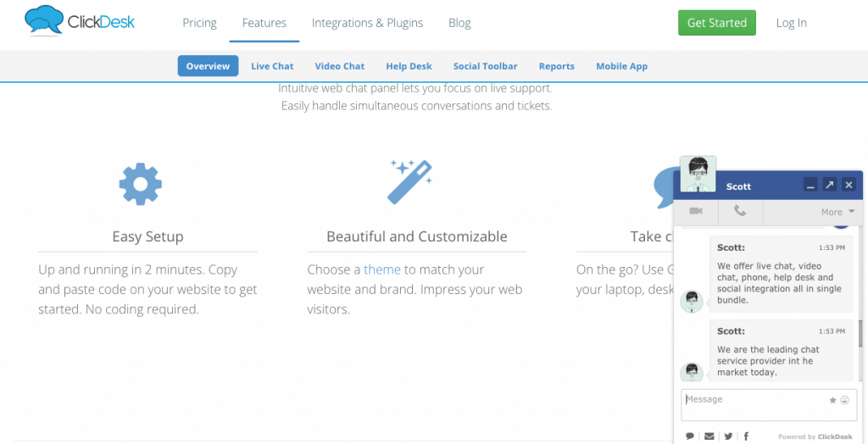
Task: Start a video call in chat widget
Action: point(696,211)
